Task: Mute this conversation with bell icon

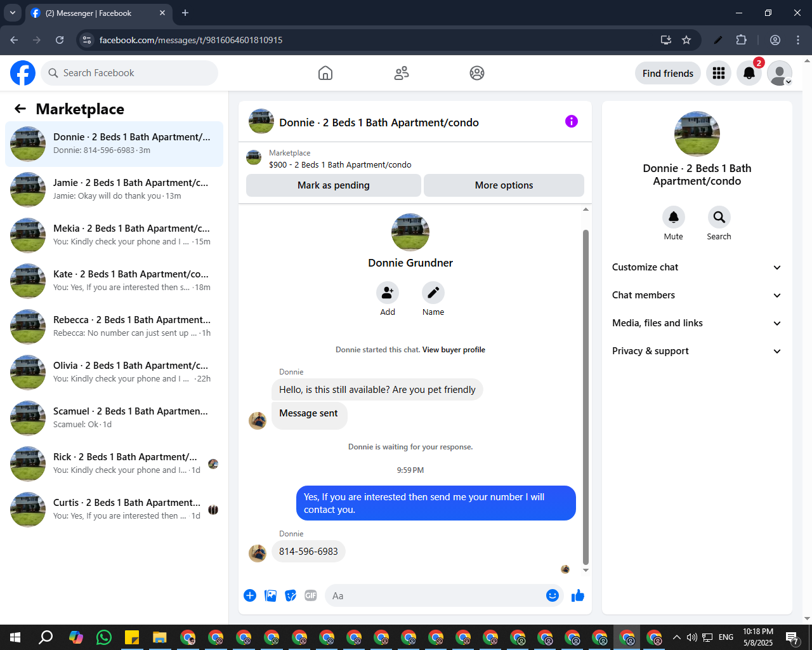Action: [674, 217]
